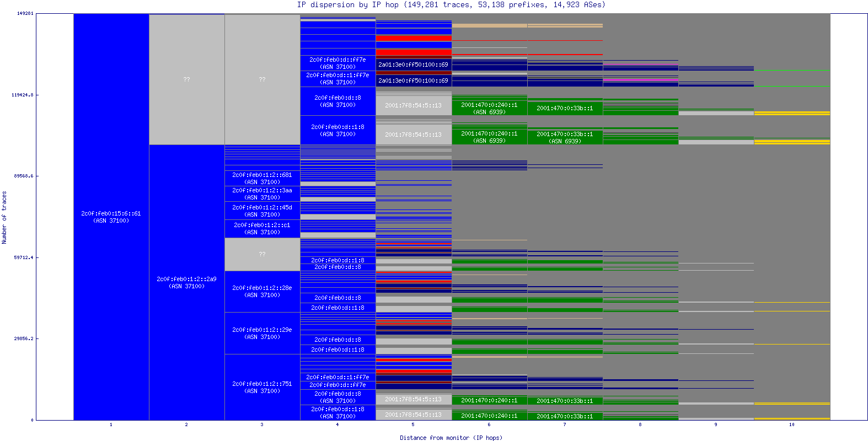The width and height of the screenshot is (868, 441).
Task: Click the y-axis tick value 149281
Action: pos(25,13)
